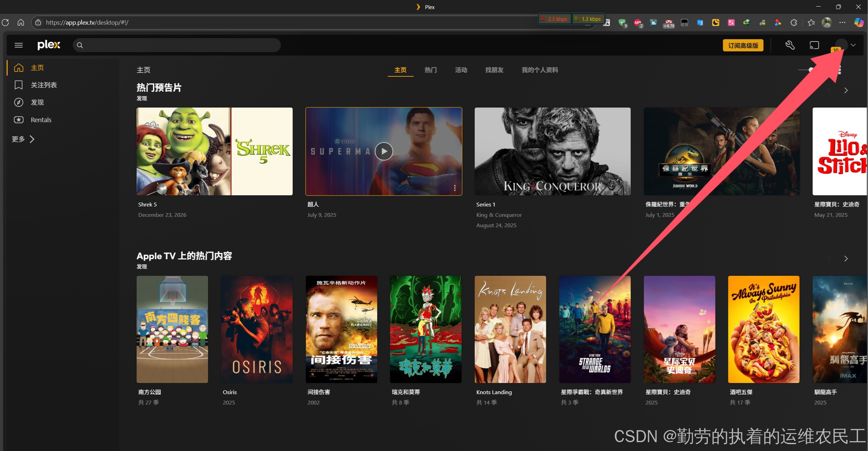868x451 pixels.
Task: Open more options on Superman card
Action: click(455, 188)
